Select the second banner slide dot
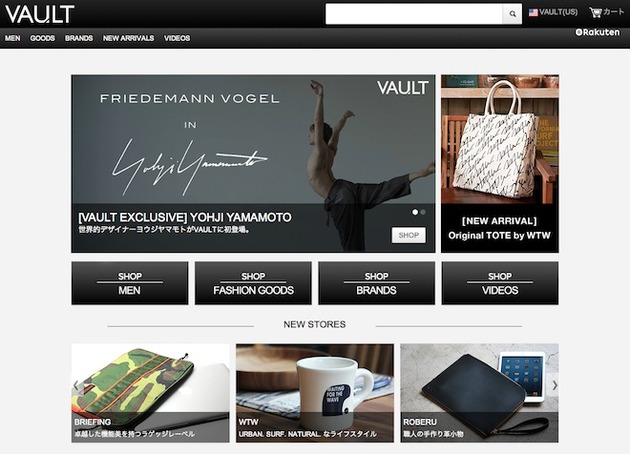Viewport: 630px width, 454px height. point(423,212)
